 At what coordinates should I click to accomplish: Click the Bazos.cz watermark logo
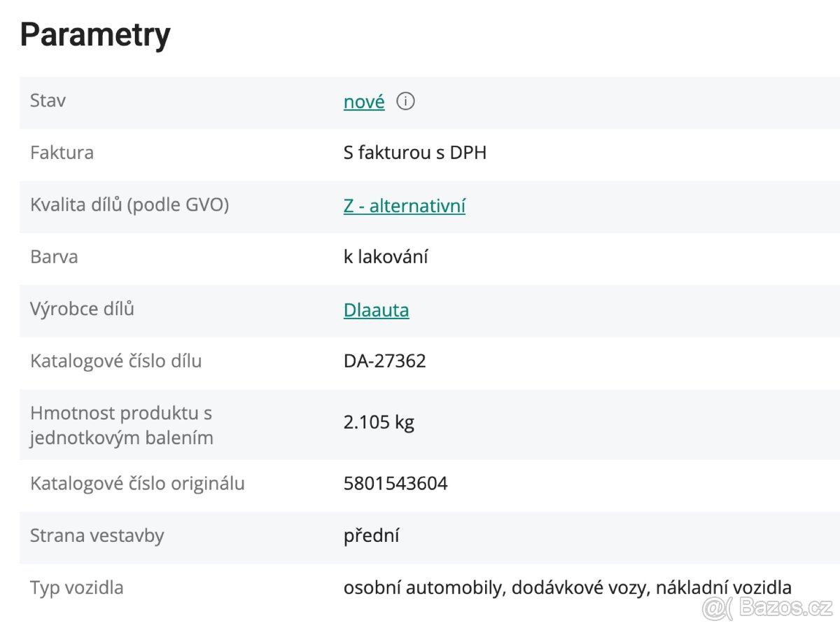(x=767, y=608)
